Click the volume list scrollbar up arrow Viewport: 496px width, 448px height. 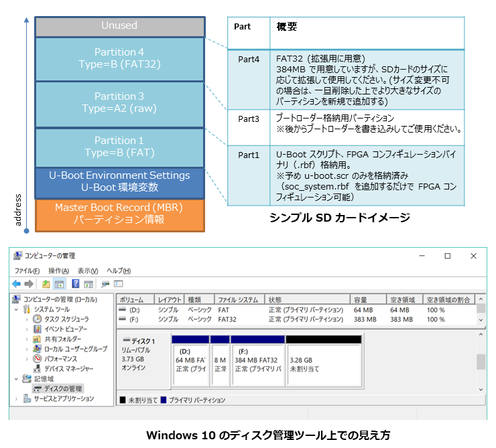[481, 299]
